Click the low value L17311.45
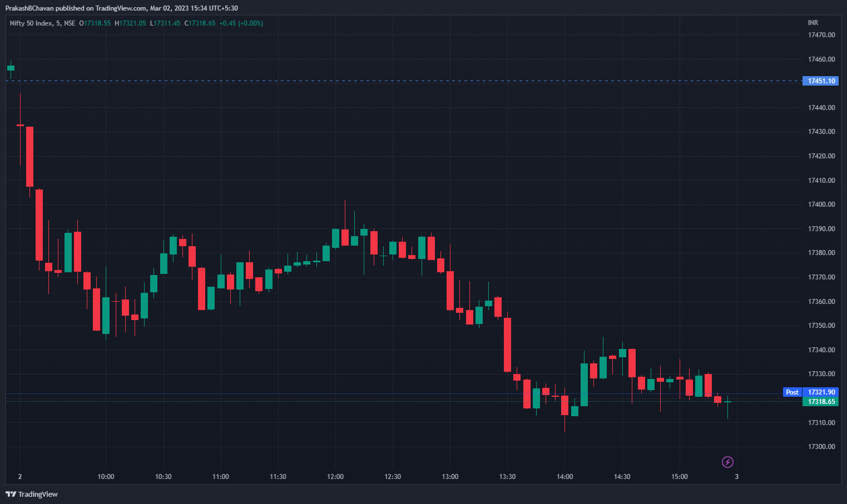This screenshot has height=504, width=847. click(165, 23)
